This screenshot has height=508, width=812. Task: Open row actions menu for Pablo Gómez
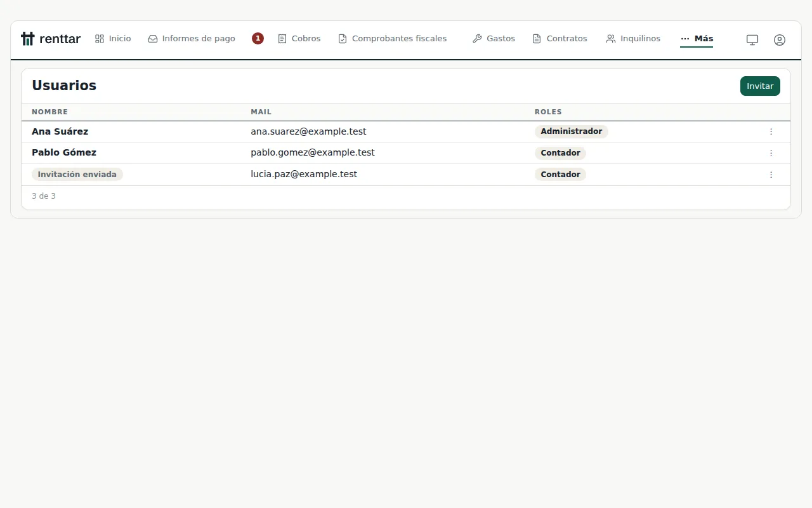pyautogui.click(x=771, y=153)
